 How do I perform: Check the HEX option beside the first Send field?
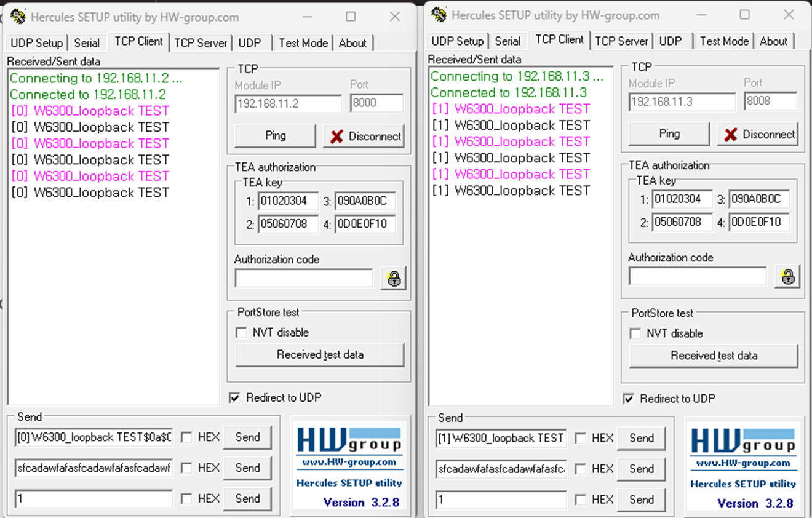pyautogui.click(x=188, y=437)
